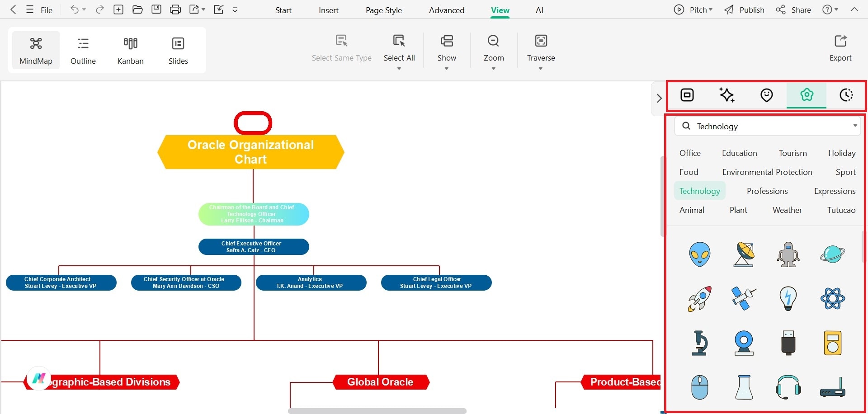The height and width of the screenshot is (414, 868).
Task: Insert the robot clipart
Action: point(788,254)
